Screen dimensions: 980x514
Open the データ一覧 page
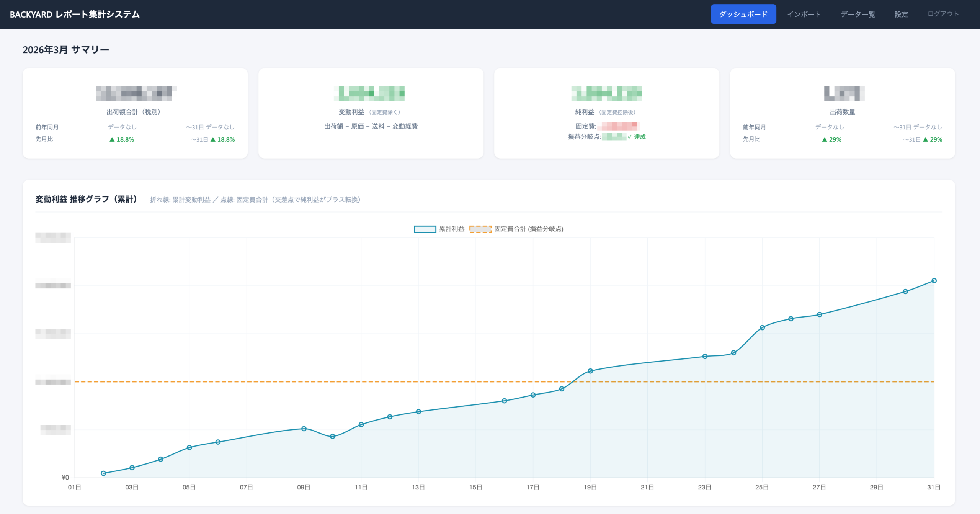click(858, 14)
